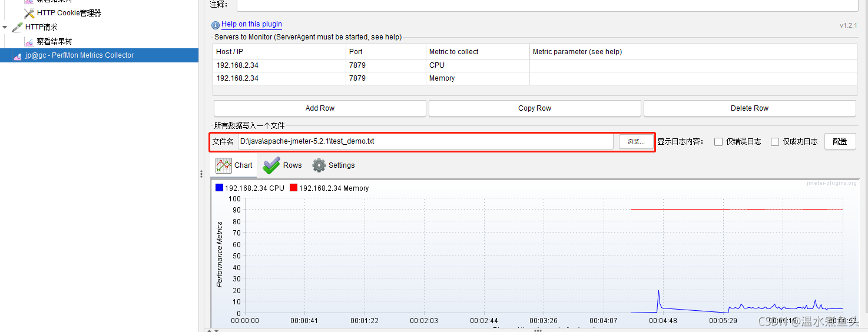
Task: Click the Memory metric cell
Action: [478, 78]
